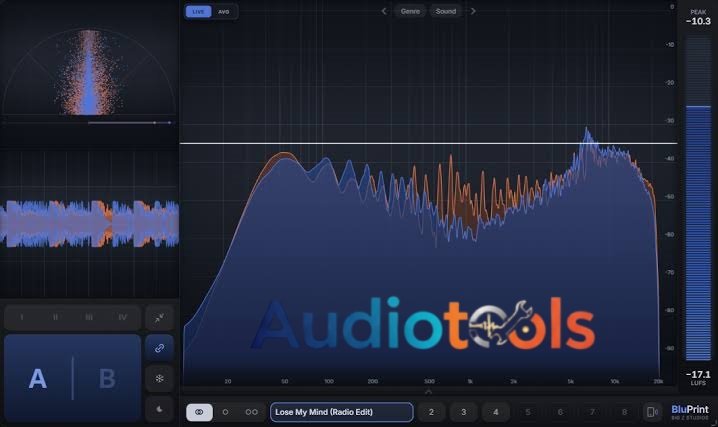Switch to source A
This screenshot has width=718, height=427.
(x=38, y=378)
